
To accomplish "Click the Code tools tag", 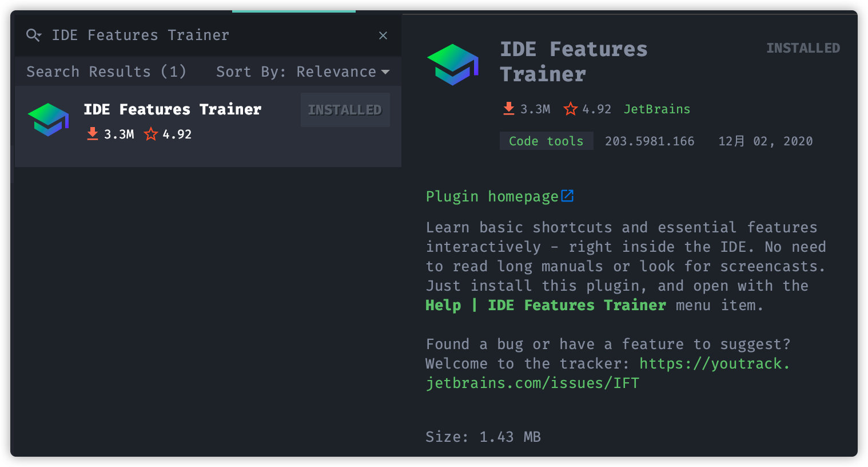I will pyautogui.click(x=547, y=141).
